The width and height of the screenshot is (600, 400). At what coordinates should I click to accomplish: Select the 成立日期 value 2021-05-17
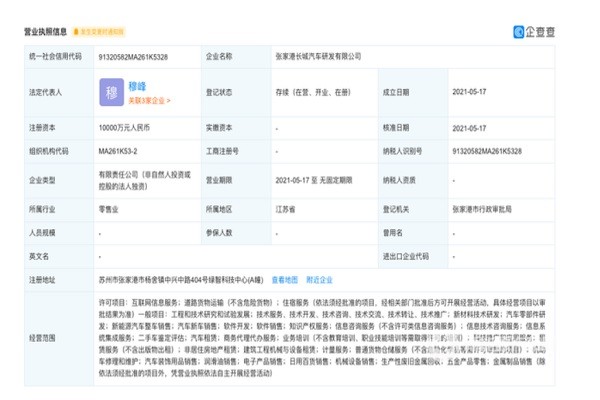click(469, 92)
